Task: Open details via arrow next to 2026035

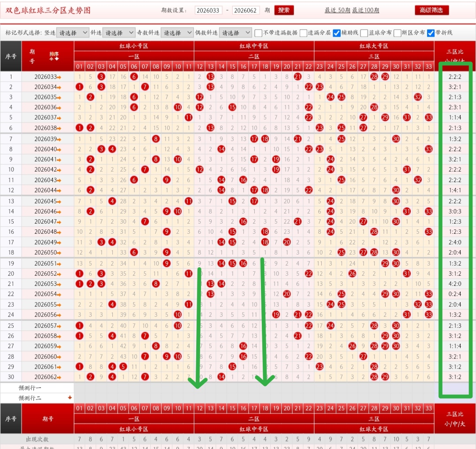Action: pyautogui.click(x=59, y=97)
